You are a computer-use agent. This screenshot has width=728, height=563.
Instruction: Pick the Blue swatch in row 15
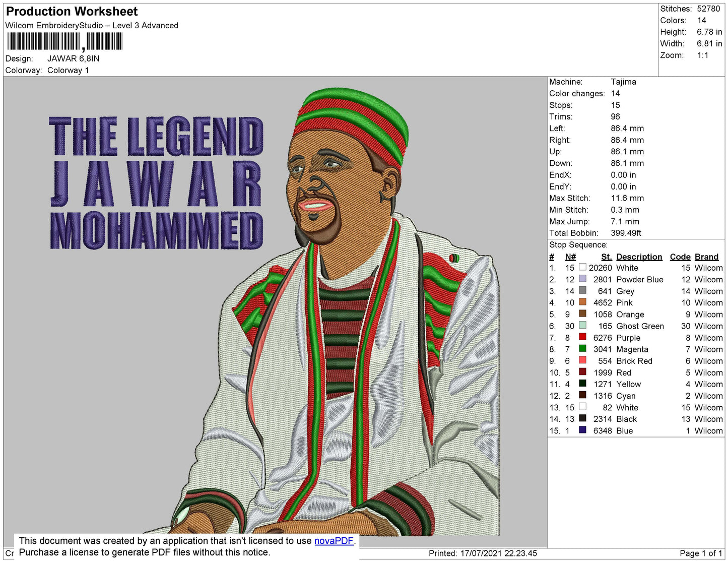[x=582, y=430]
